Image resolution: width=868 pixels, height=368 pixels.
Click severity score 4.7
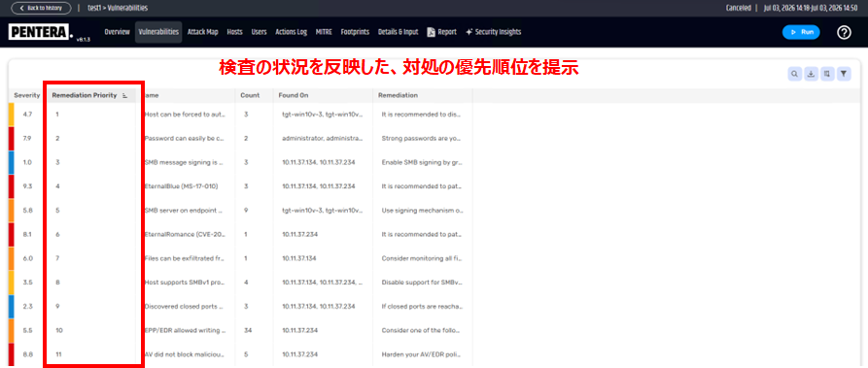(x=27, y=114)
